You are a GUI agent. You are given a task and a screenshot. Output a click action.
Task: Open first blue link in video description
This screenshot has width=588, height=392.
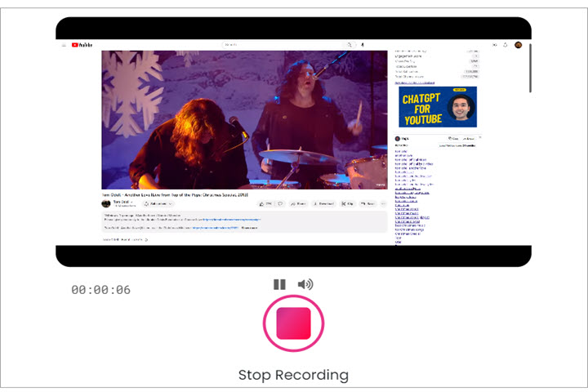(x=232, y=220)
